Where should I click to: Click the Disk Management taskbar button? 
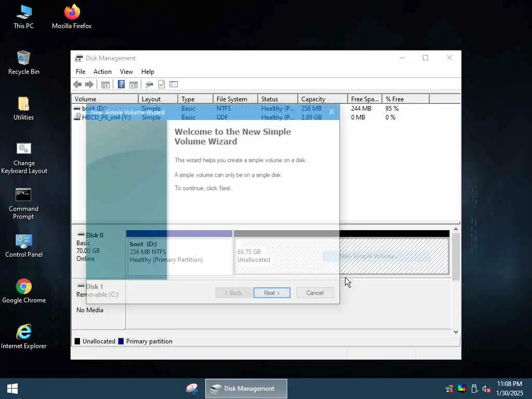pos(246,389)
